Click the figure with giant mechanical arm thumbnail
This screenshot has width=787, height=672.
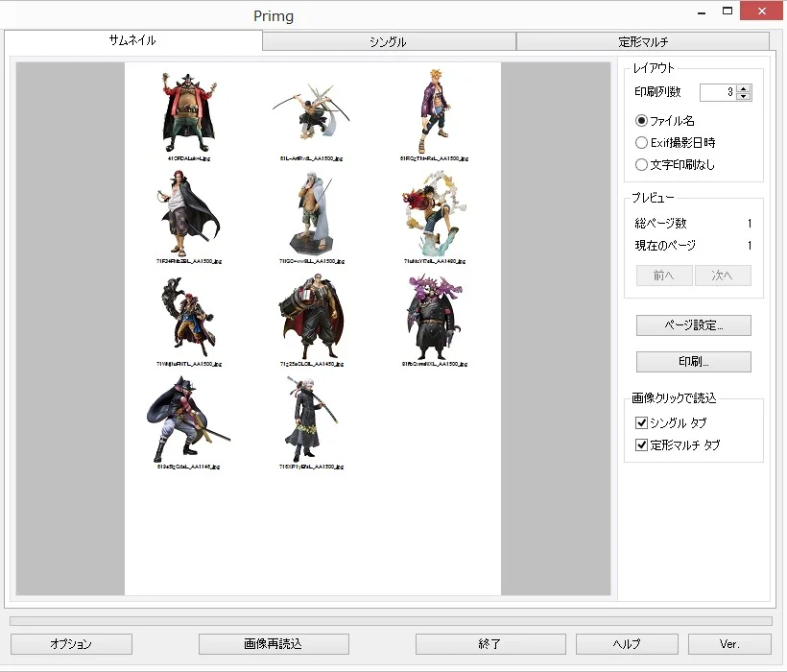pyautogui.click(x=188, y=317)
